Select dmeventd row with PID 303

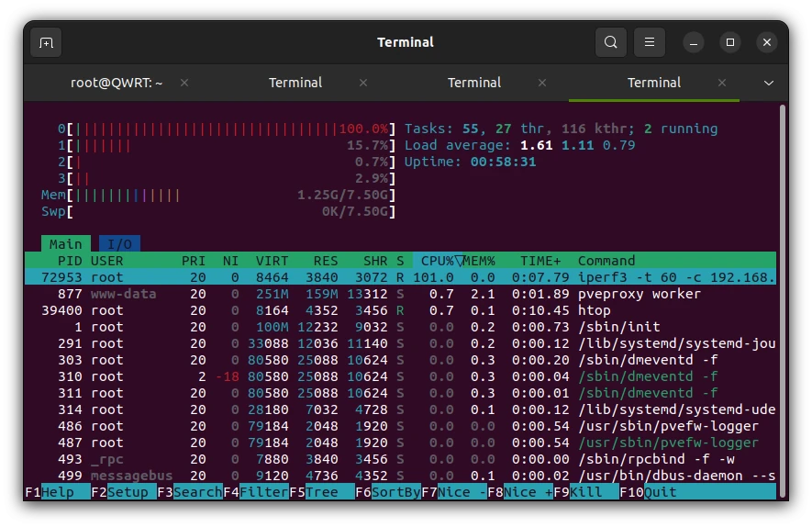pyautogui.click(x=400, y=360)
